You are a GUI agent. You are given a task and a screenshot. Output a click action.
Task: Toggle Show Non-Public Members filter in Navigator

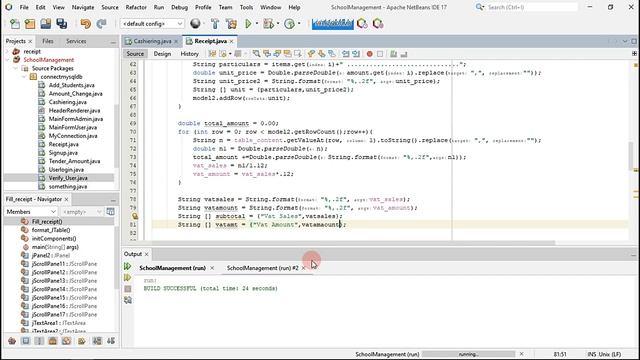tap(53, 341)
